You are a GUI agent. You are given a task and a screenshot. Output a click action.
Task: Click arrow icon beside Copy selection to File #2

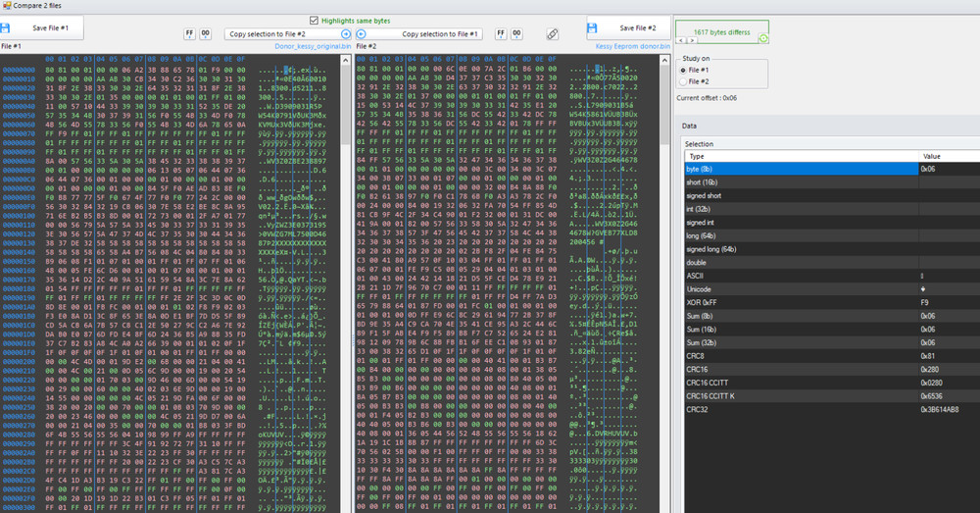click(x=346, y=34)
